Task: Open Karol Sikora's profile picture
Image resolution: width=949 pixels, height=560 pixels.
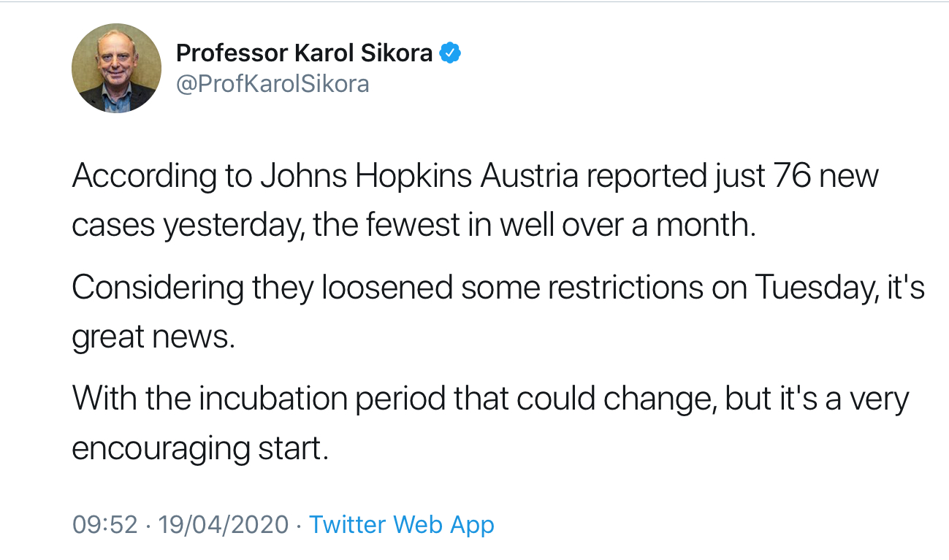Action: coord(116,68)
